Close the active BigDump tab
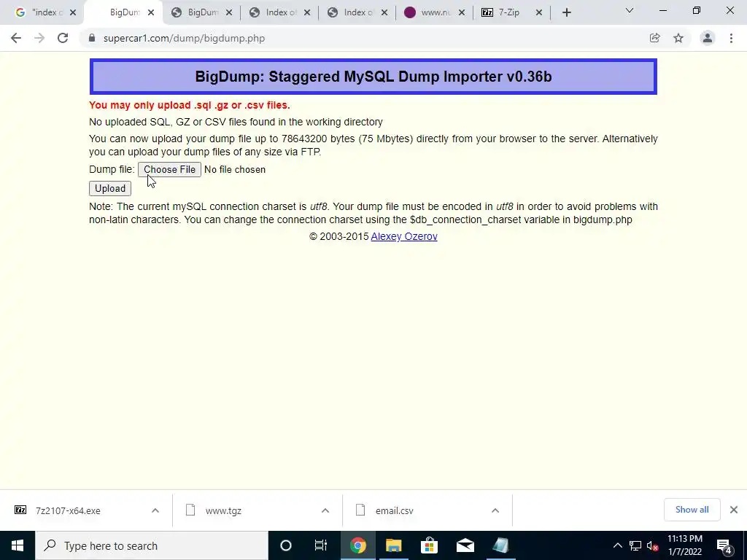This screenshot has height=560, width=747. 151,13
